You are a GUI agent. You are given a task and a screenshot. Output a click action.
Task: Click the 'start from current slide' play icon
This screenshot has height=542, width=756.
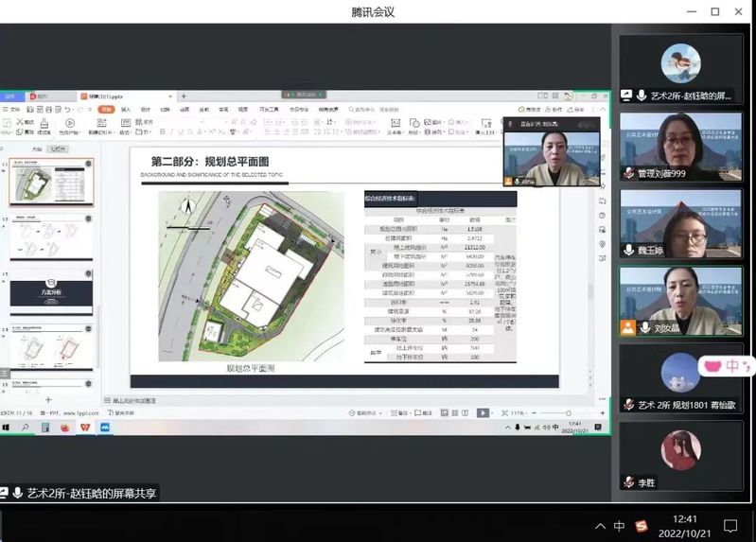(71, 123)
